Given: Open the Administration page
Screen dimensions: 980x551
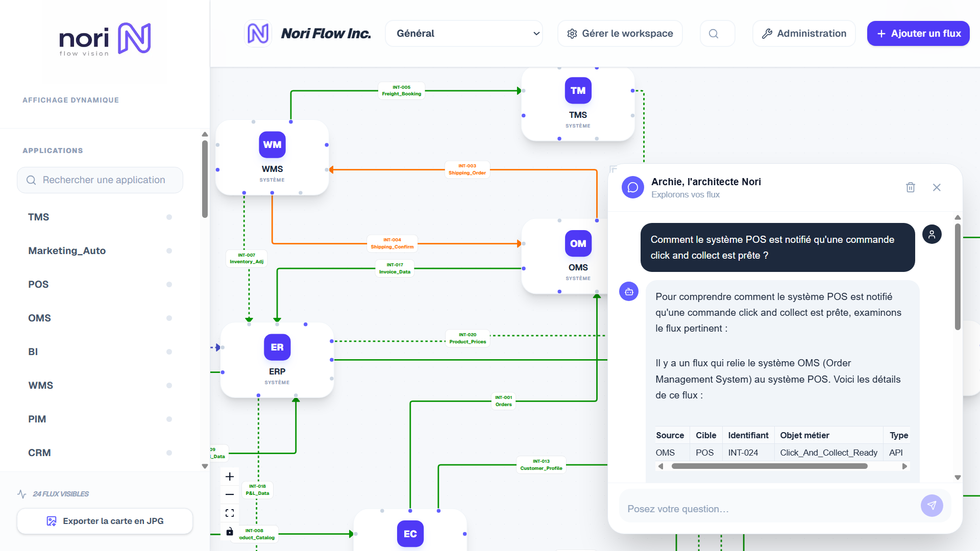Looking at the screenshot, I should [x=804, y=34].
